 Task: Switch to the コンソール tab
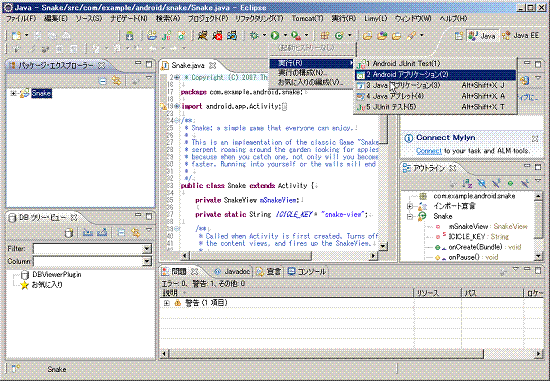(x=307, y=272)
